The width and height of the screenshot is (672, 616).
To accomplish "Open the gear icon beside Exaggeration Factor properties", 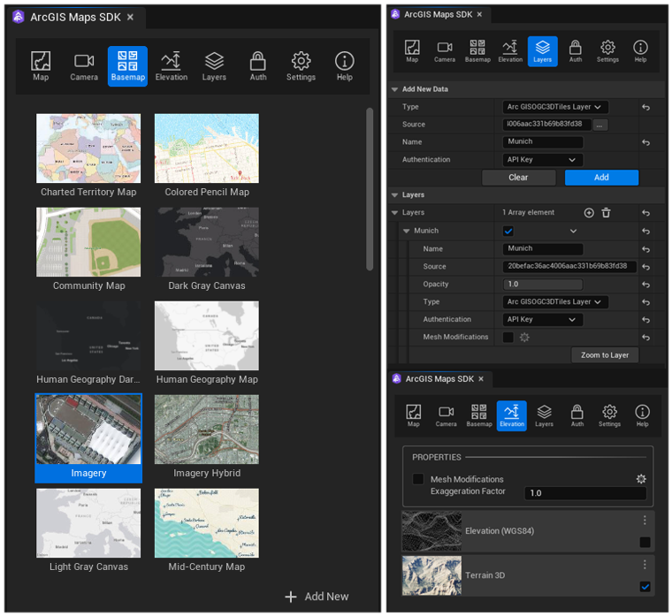I will coord(641,479).
